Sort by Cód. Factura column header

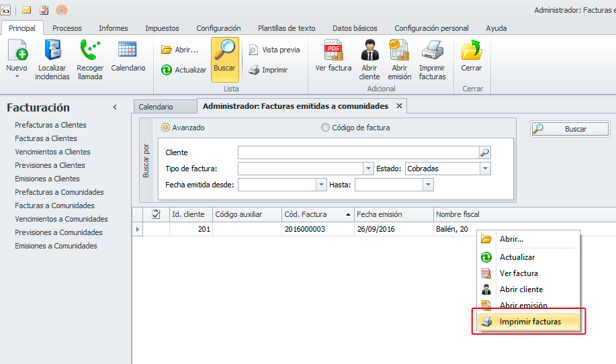pos(318,214)
